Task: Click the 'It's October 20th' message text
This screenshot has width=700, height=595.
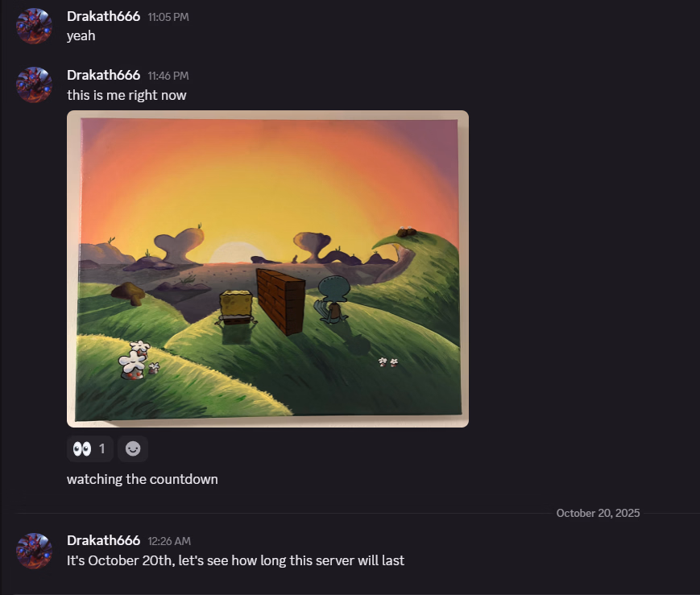Action: [x=235, y=560]
